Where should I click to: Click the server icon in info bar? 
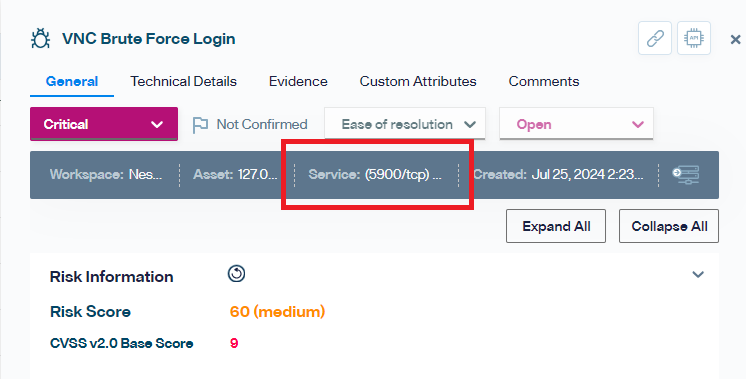686,175
